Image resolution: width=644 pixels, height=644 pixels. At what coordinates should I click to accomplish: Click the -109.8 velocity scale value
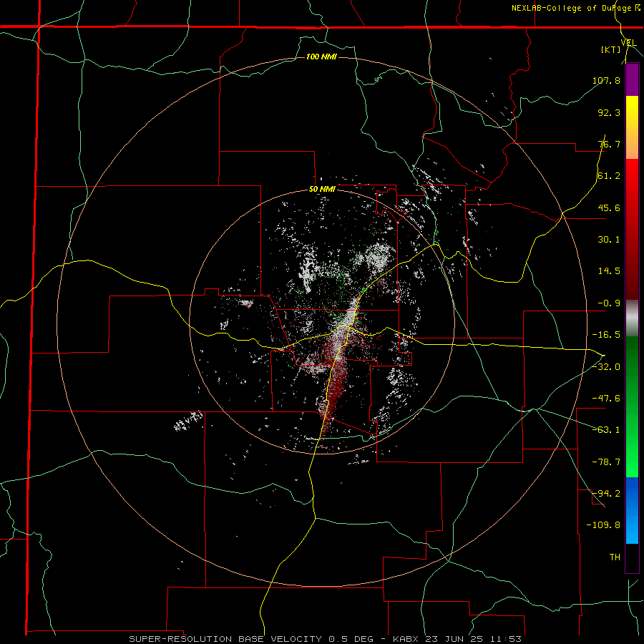pyautogui.click(x=603, y=525)
